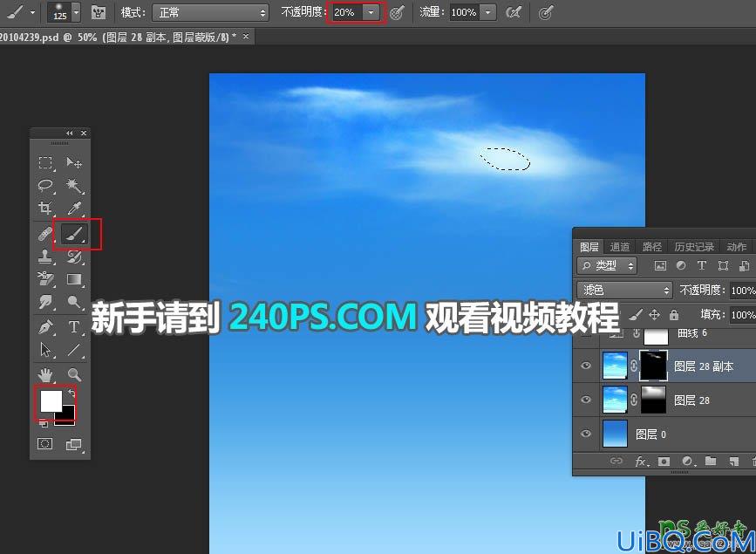This screenshot has height=554, width=756.
Task: Switch to the 历史记录 tab
Action: pyautogui.click(x=694, y=247)
